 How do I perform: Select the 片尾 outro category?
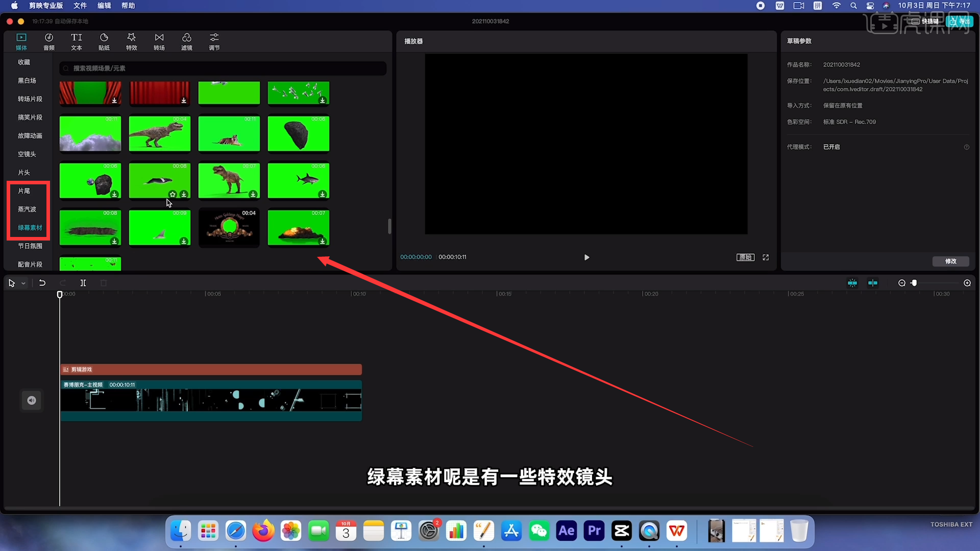(24, 191)
